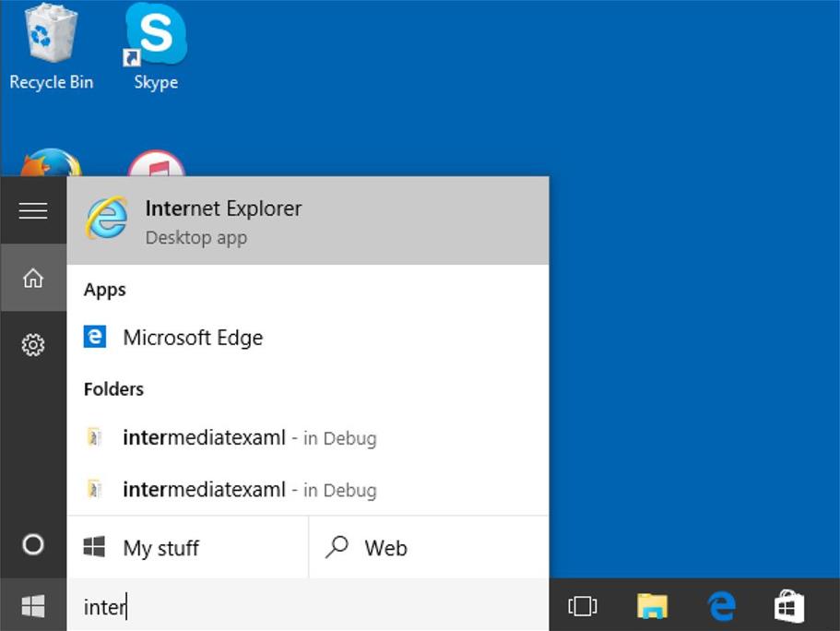Image resolution: width=840 pixels, height=631 pixels.
Task: Open the Recycle Bin desktop icon
Action: tap(51, 46)
